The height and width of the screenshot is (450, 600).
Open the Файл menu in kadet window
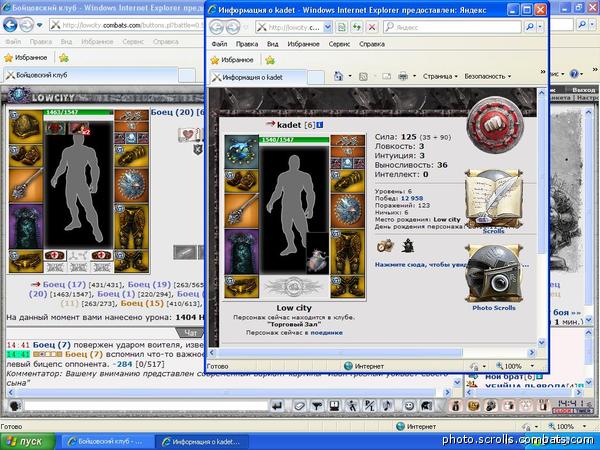[219, 44]
